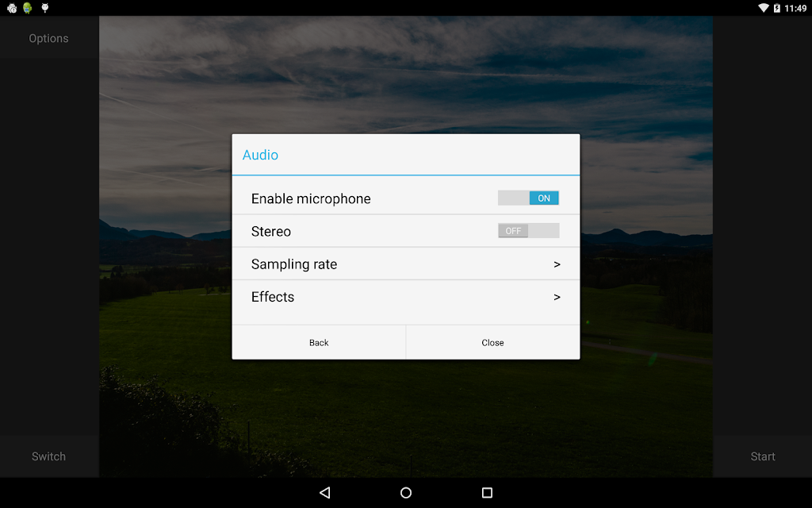This screenshot has height=508, width=812.
Task: Tap Start to begin recording
Action: (763, 456)
